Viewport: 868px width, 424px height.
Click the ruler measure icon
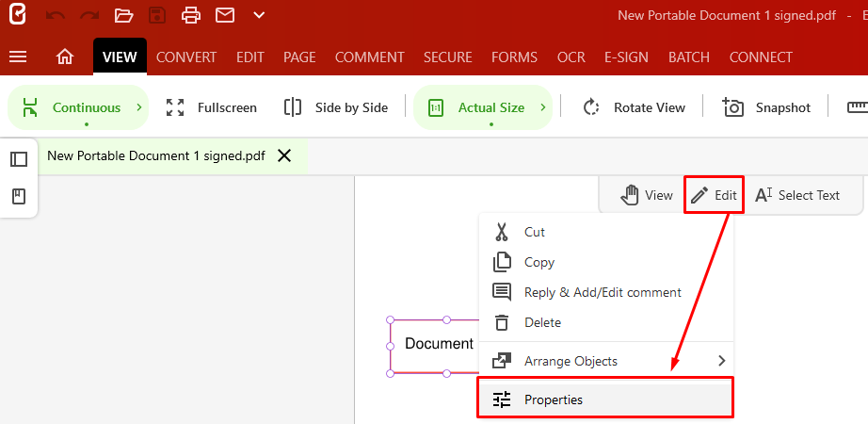pyautogui.click(x=857, y=107)
